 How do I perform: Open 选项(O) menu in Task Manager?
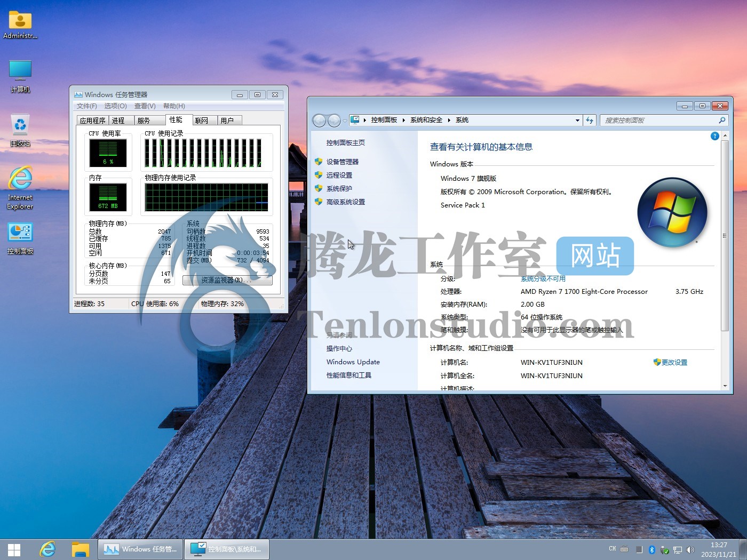115,106
